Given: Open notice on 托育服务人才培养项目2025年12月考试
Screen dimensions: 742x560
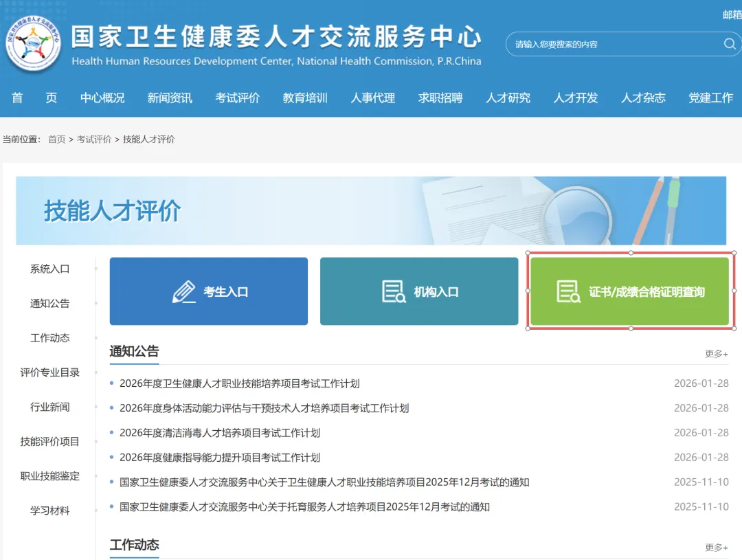Looking at the screenshot, I should (x=304, y=506).
